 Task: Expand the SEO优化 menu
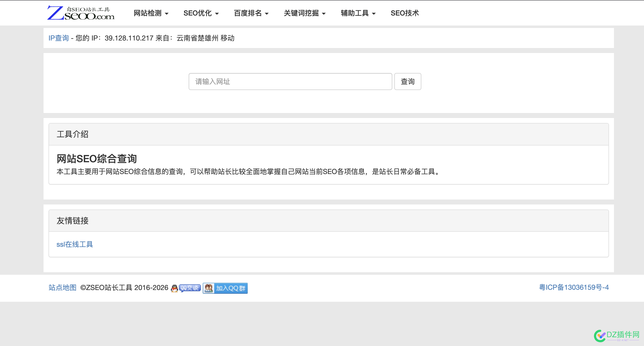[201, 13]
